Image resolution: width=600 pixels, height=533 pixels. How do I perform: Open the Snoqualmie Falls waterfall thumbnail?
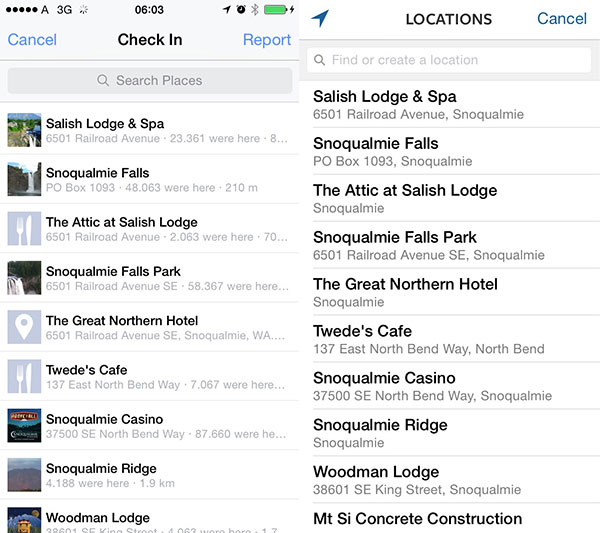(x=24, y=179)
